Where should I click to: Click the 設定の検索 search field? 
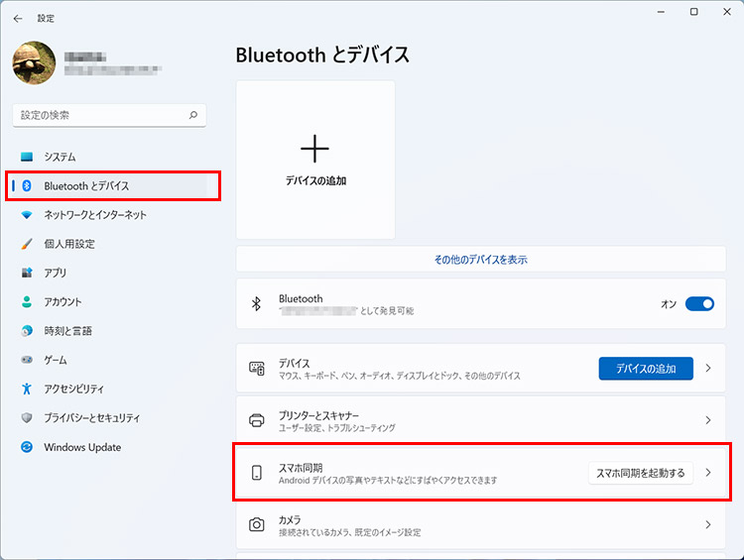click(x=99, y=115)
